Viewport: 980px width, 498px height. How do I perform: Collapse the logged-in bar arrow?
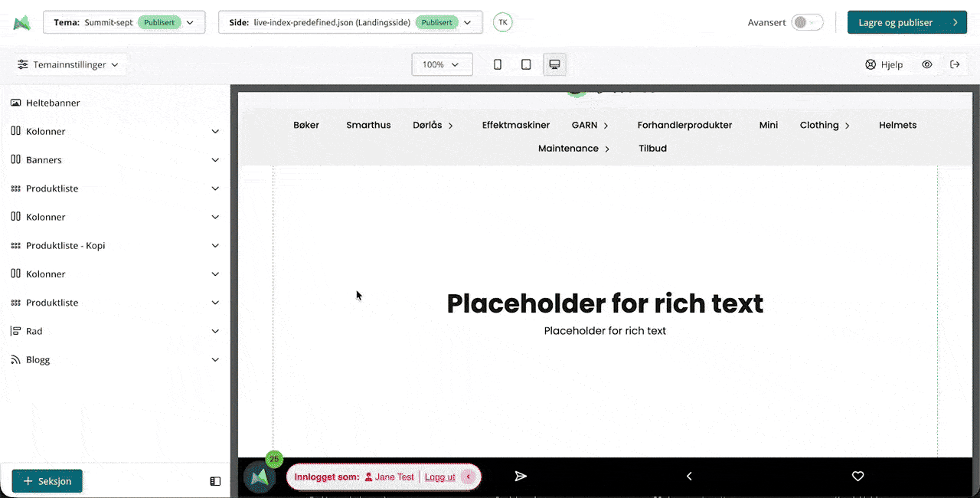[468, 477]
